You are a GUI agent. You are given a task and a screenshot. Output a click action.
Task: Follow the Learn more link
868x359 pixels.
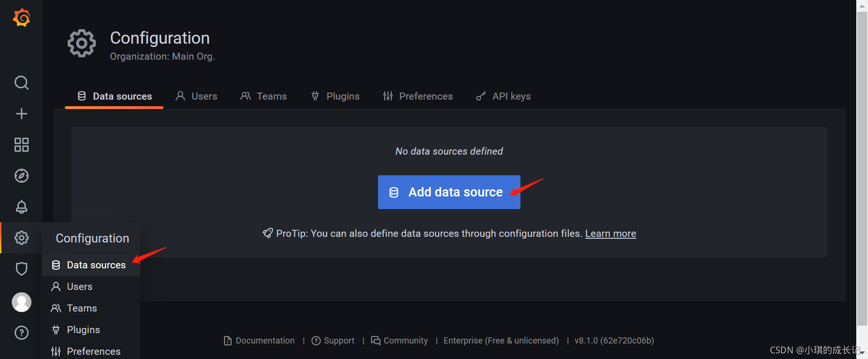click(x=611, y=234)
